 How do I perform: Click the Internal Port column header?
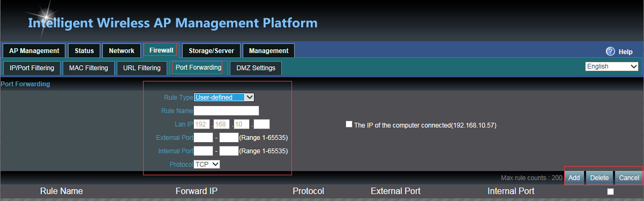point(511,191)
